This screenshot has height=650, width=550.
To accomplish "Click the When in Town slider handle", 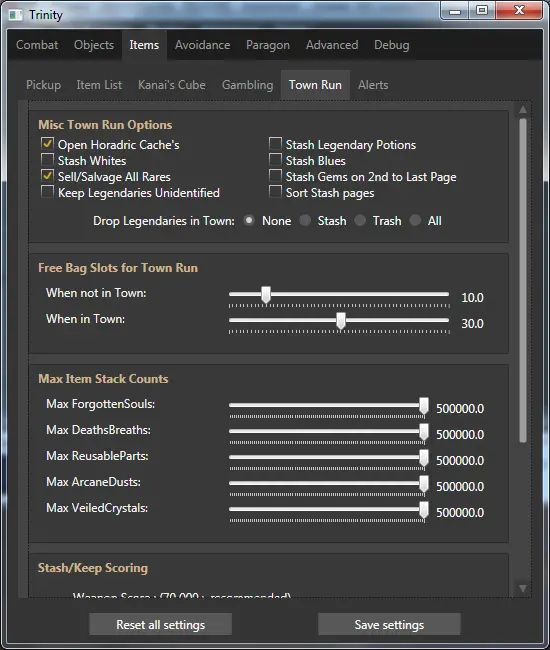I will coord(341,321).
